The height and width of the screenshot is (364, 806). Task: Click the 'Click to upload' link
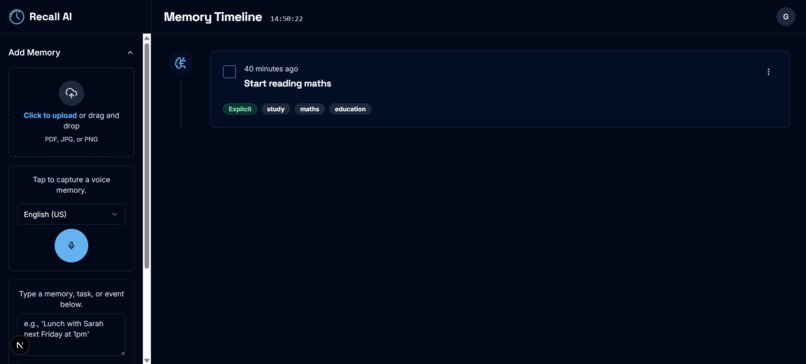tap(50, 116)
